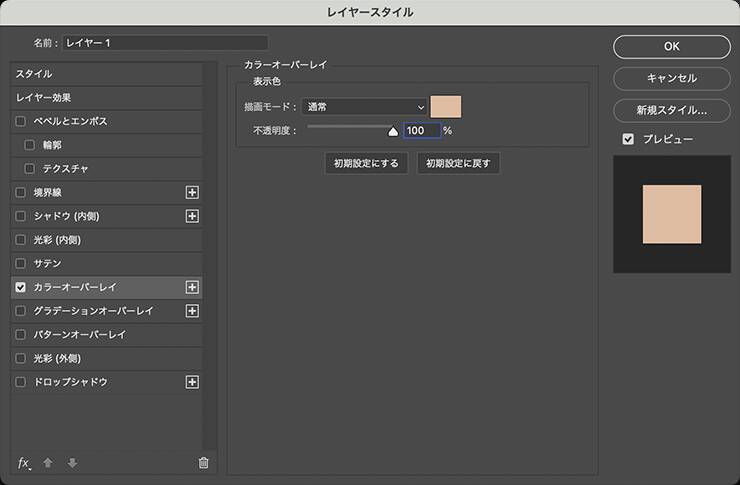Viewport: 740px width, 485px height.
Task: Move effect up with arrow icon
Action: click(48, 462)
